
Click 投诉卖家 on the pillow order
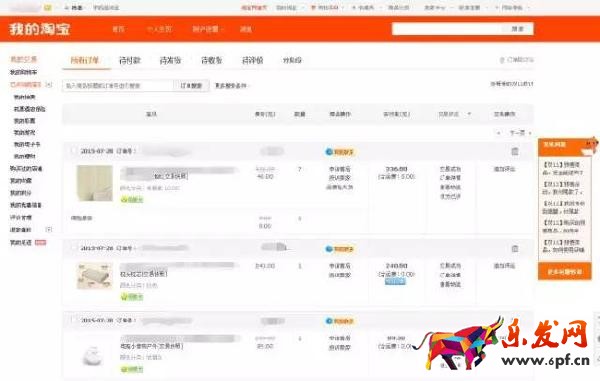pos(339,275)
